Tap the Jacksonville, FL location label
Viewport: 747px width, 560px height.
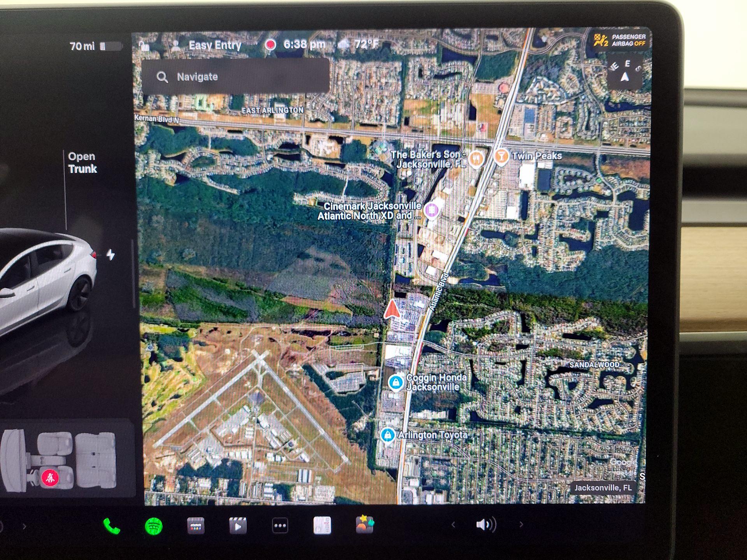click(x=603, y=488)
